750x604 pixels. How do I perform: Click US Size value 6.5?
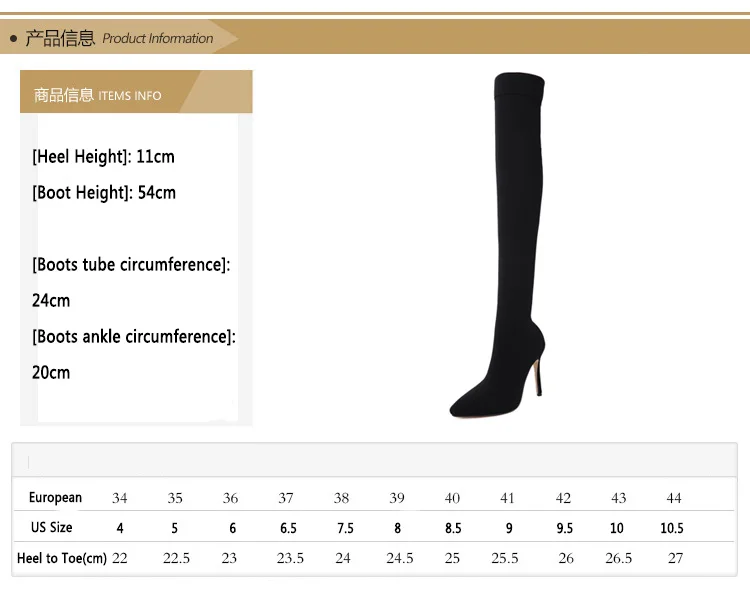coord(288,528)
